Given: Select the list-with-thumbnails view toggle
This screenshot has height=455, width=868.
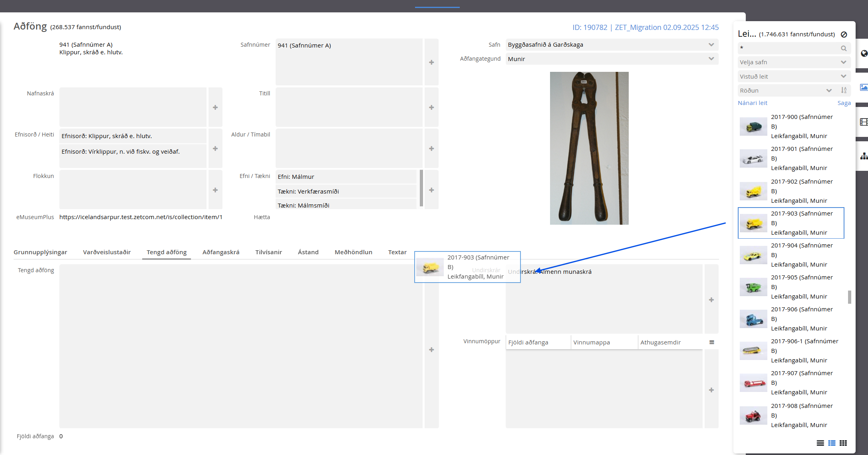Looking at the screenshot, I should 832,443.
